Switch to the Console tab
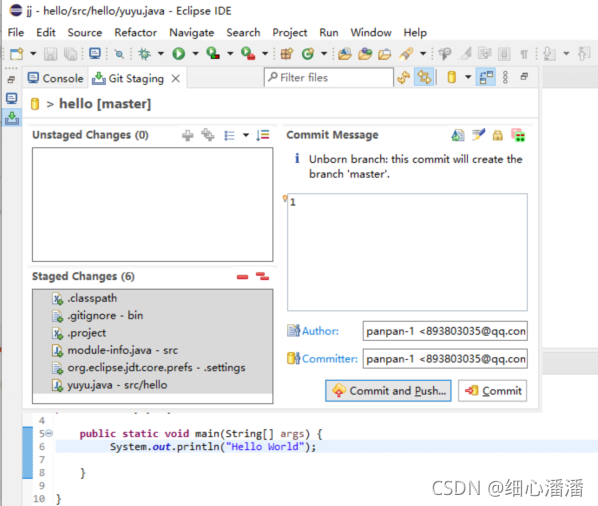The width and height of the screenshot is (598, 506). point(56,78)
